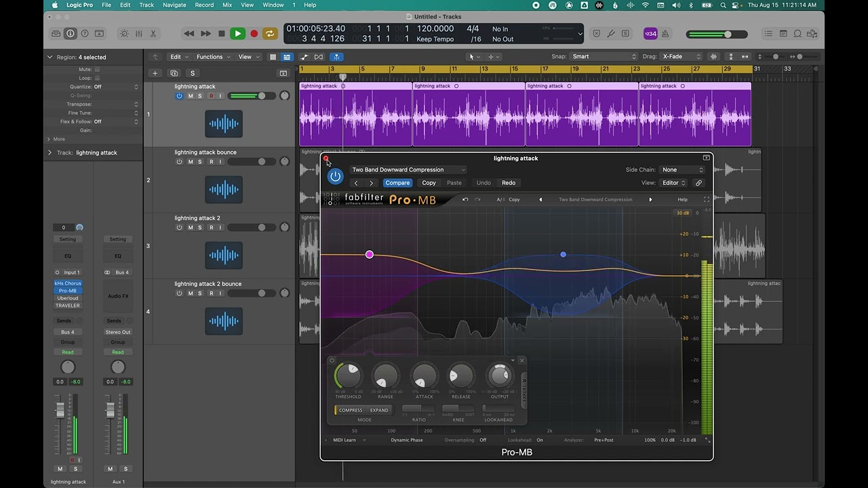Check the Loop checkbox in Region inspector
This screenshot has width=868, height=488.
pos(97,78)
